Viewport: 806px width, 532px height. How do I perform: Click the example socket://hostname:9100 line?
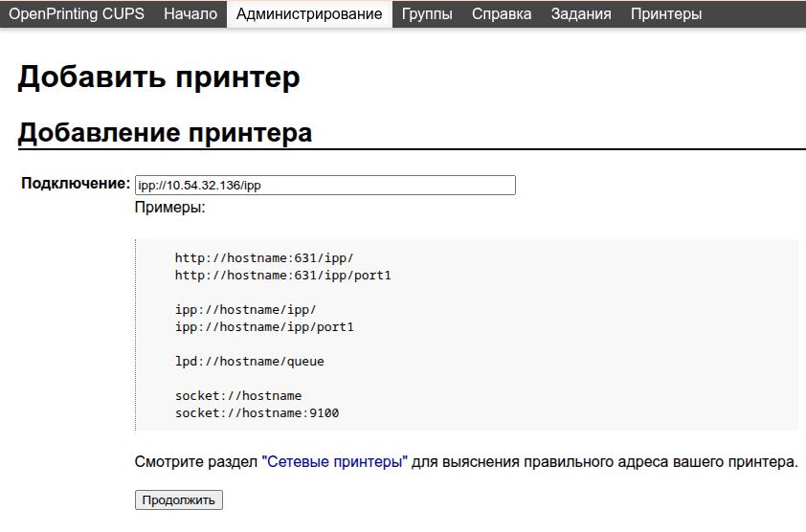[x=257, y=413]
